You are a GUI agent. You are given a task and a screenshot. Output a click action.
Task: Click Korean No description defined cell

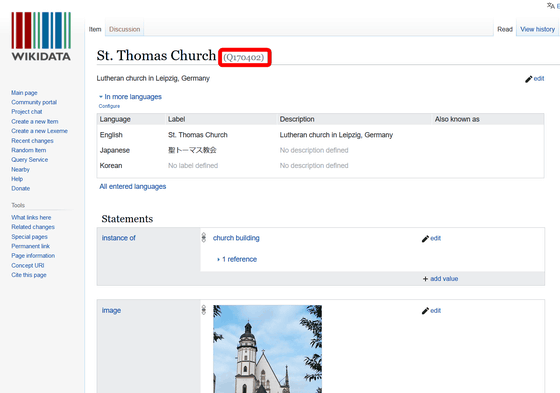pos(314,166)
